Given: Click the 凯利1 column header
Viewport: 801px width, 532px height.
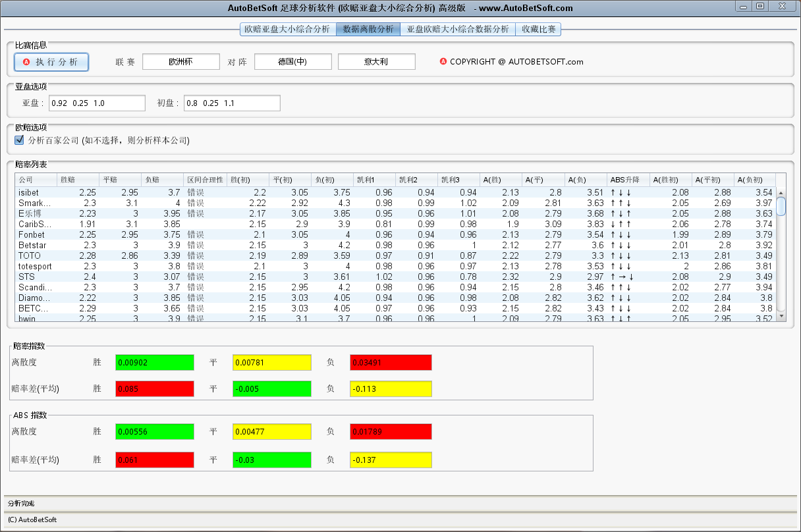Looking at the screenshot, I should pos(374,180).
